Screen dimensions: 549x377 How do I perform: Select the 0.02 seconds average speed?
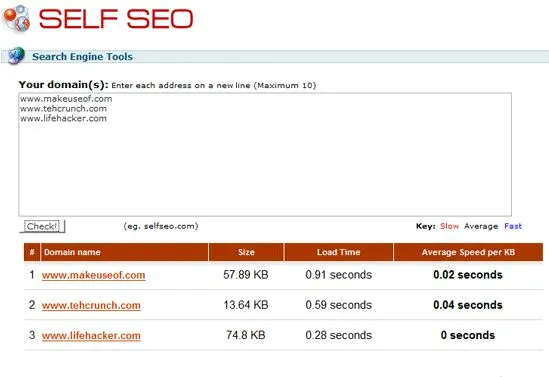(x=468, y=275)
